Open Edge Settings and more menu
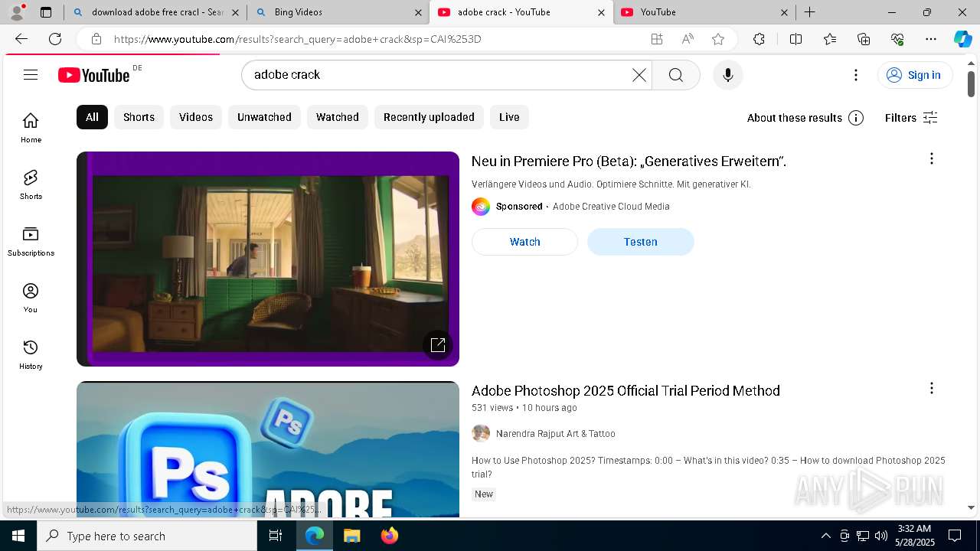Screen dimensions: 980x551 click(931, 39)
